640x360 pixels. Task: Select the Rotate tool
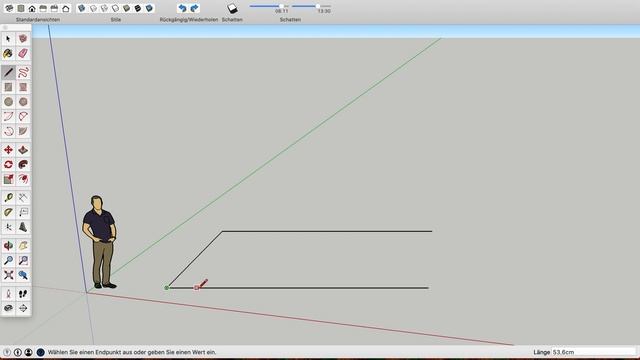(x=8, y=164)
